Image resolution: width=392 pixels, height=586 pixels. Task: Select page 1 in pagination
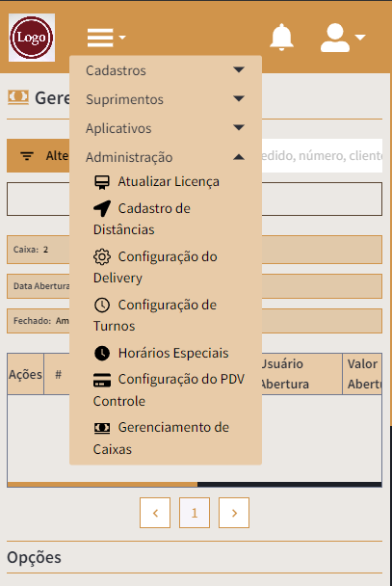[195, 513]
